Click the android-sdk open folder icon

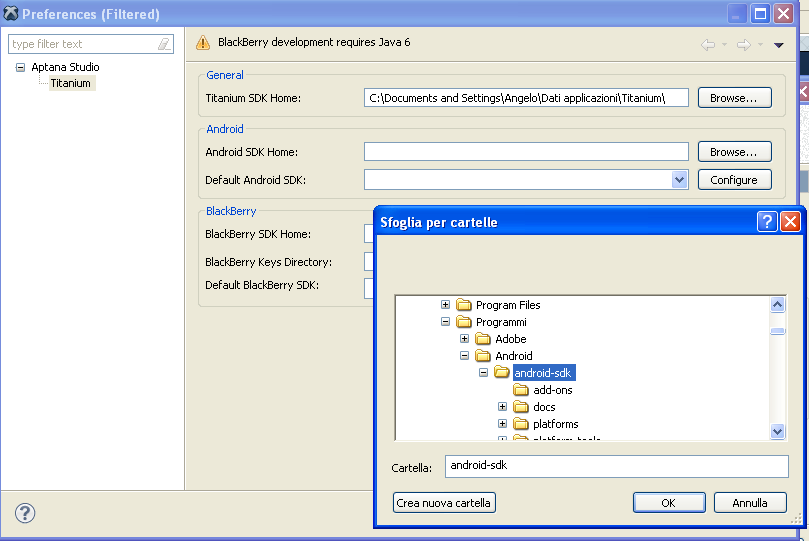(x=501, y=372)
